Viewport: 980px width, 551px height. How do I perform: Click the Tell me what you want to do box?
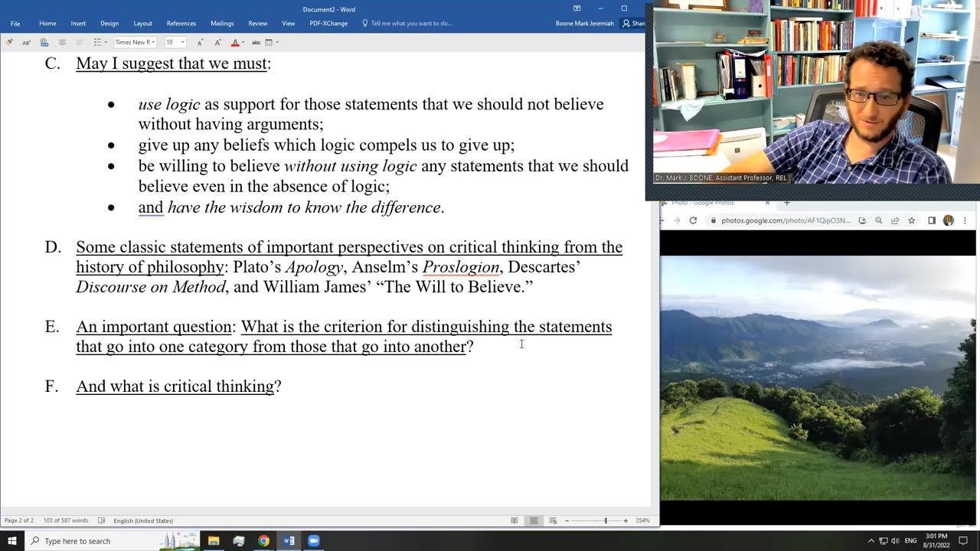(x=407, y=23)
